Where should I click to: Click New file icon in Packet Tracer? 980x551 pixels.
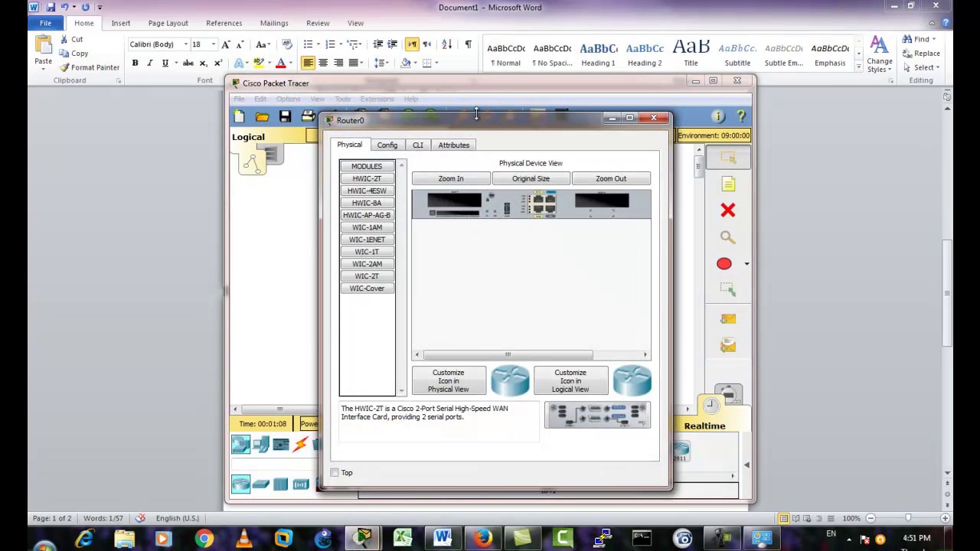tap(239, 116)
